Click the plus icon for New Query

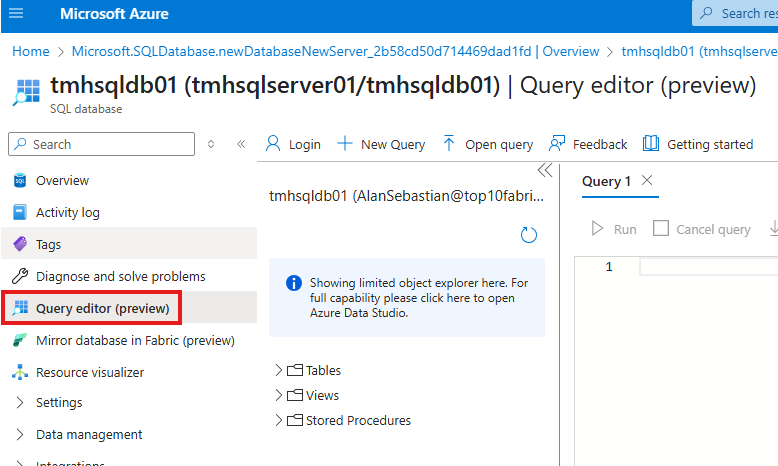[345, 144]
